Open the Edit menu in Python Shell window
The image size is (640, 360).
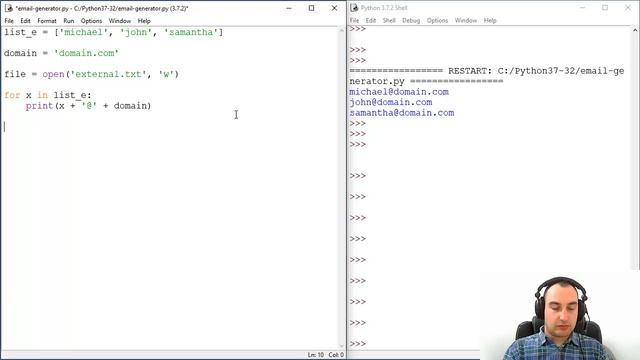tap(371, 20)
